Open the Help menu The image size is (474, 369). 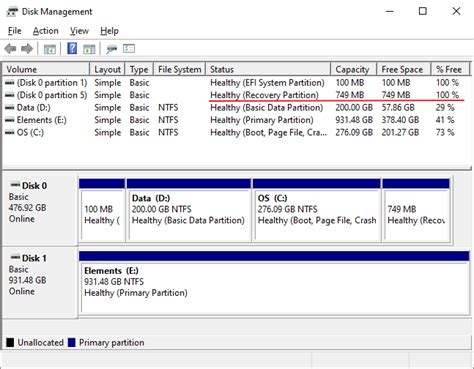pyautogui.click(x=109, y=31)
